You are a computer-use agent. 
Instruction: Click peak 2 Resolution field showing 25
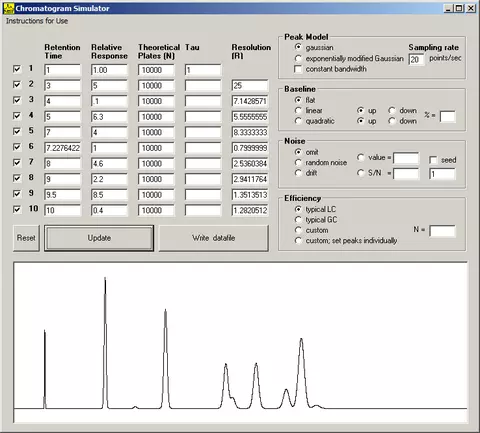coord(250,86)
